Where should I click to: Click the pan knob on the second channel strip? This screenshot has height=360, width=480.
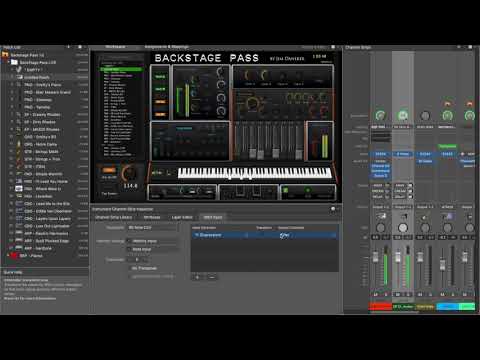(403, 228)
